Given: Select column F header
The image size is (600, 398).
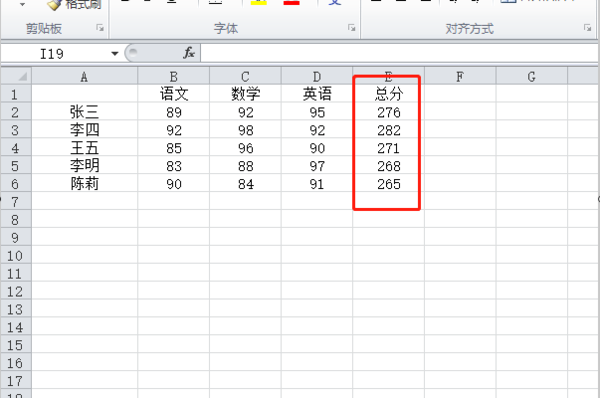Looking at the screenshot, I should (x=460, y=77).
